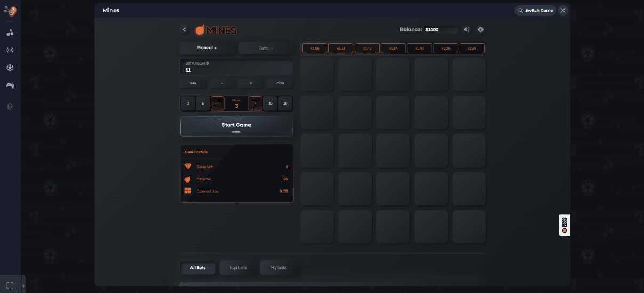Screen dimensions: 644x293
Task: Increase the mines count with right stepper
Action: 255,104
